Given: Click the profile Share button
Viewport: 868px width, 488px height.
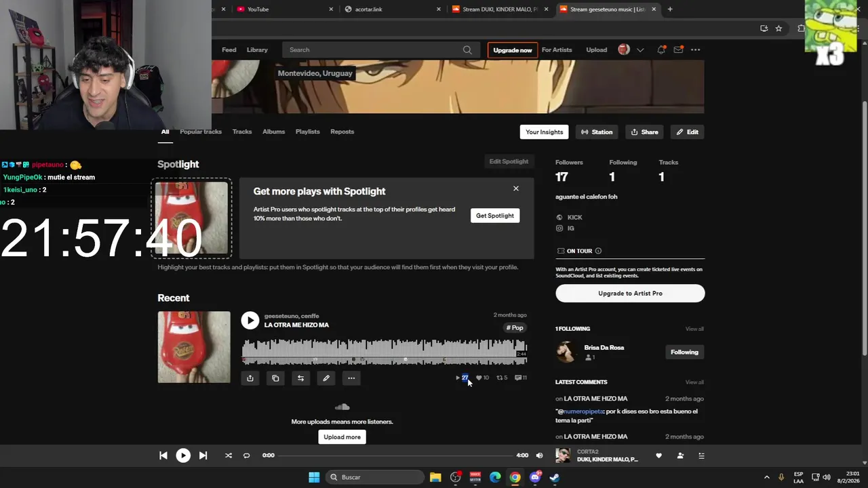Looking at the screenshot, I should pyautogui.click(x=644, y=132).
